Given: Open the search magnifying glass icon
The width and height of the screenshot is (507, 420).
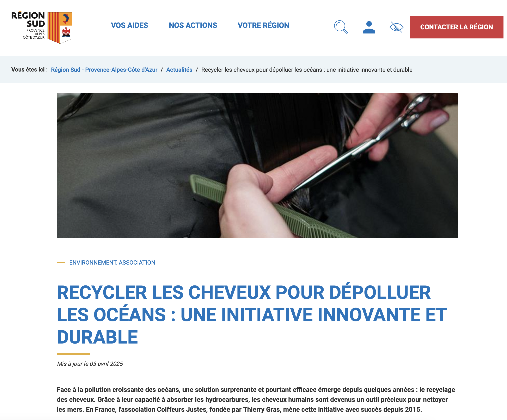Looking at the screenshot, I should click(341, 27).
